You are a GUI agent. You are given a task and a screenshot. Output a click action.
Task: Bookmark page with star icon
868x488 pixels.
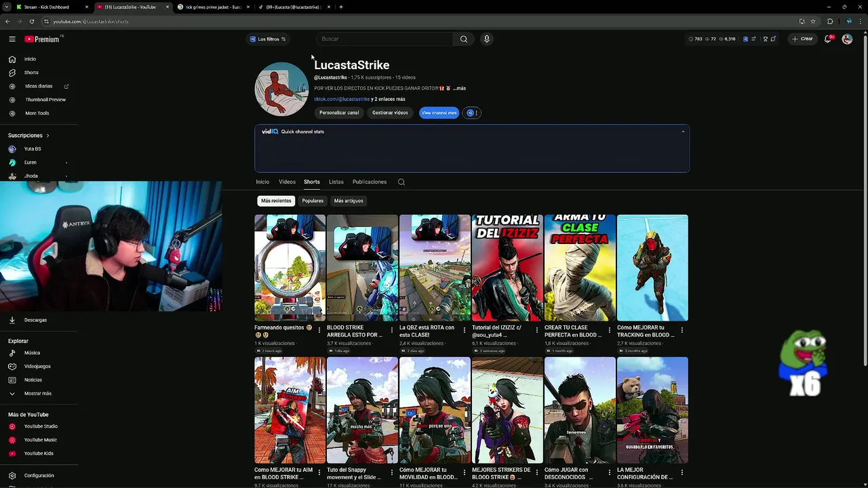point(813,21)
